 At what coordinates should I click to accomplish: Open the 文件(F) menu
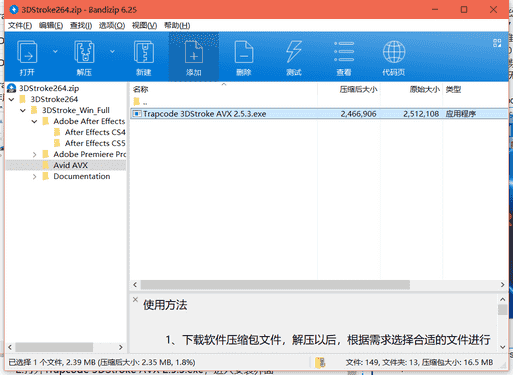point(20,25)
